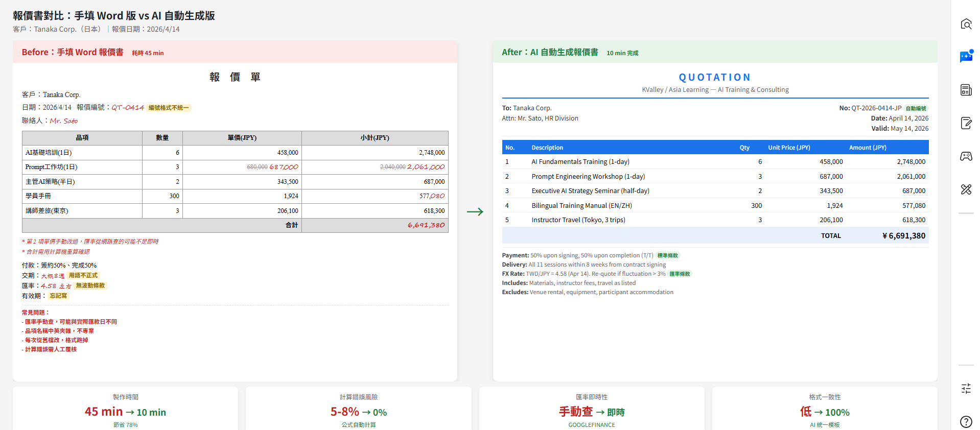Click the 品項 column header
This screenshot has width=980, height=430.
(82, 138)
